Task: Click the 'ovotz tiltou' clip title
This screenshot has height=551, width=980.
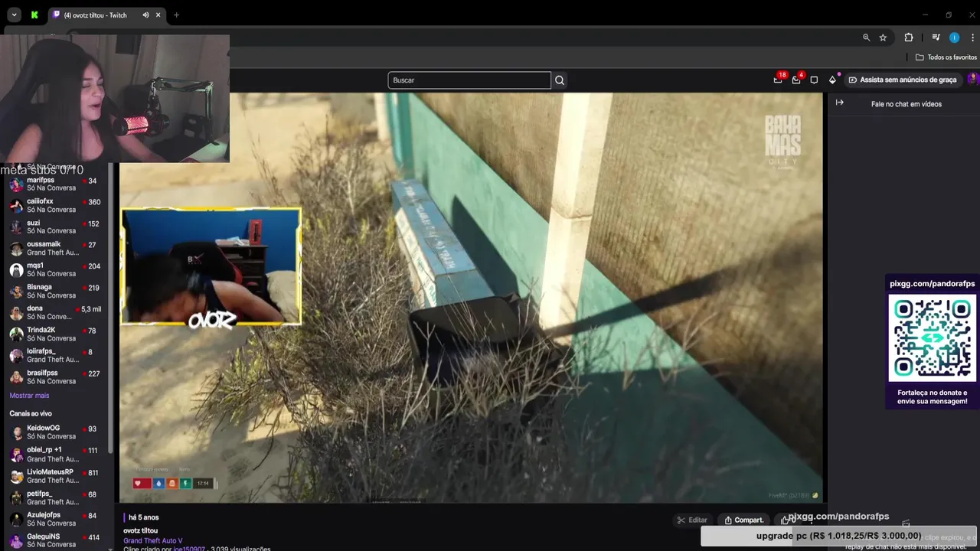Action: (x=141, y=530)
